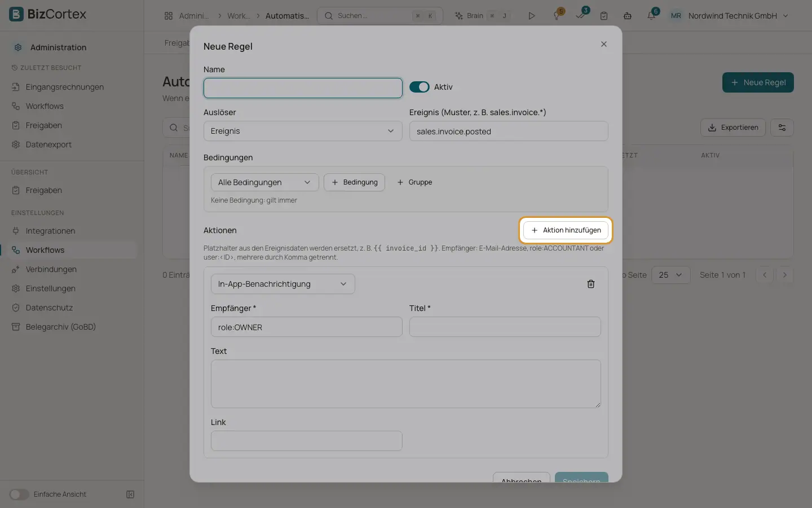Open the column settings icon next to Exportieren

point(782,128)
